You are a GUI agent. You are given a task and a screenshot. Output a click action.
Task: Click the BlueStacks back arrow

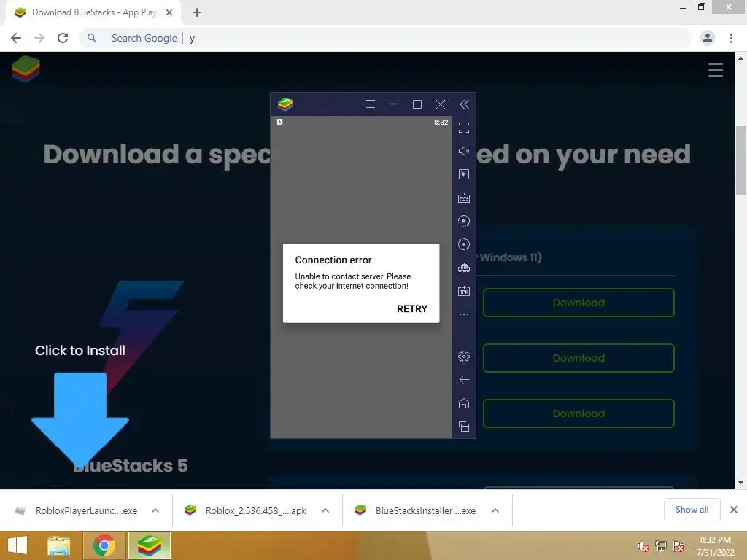pyautogui.click(x=464, y=379)
